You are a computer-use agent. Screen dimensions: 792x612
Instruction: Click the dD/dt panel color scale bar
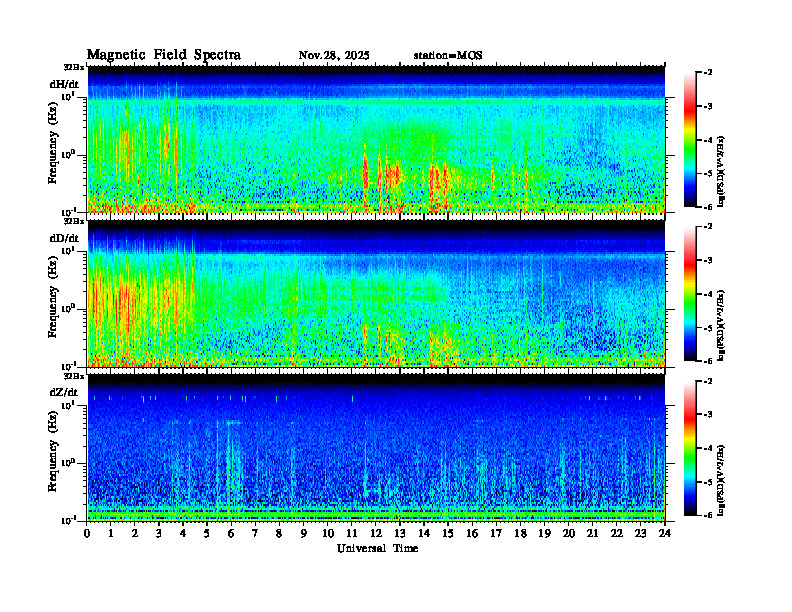689,293
